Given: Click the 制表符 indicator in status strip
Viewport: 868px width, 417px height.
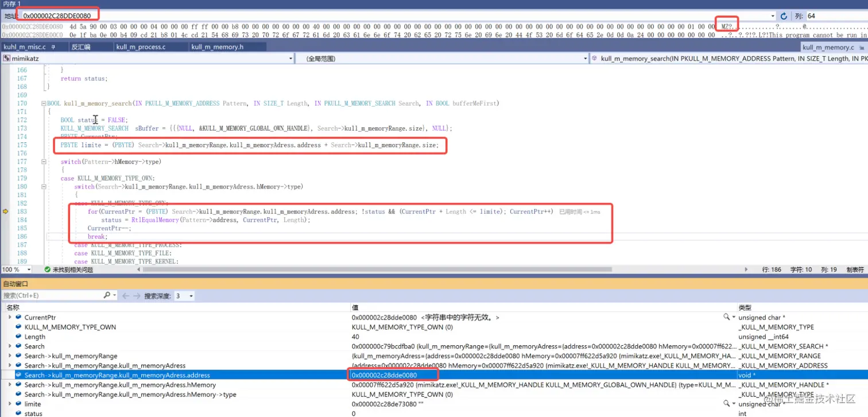Looking at the screenshot, I should coord(855,270).
